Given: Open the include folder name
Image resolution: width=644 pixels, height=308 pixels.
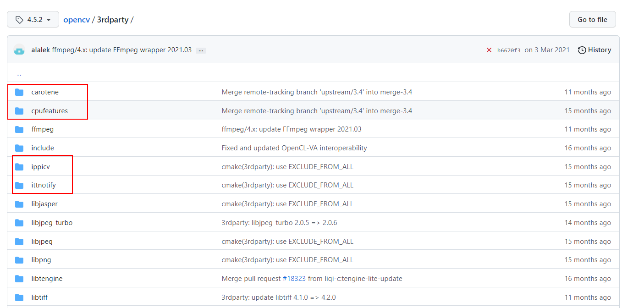Looking at the screenshot, I should pyautogui.click(x=43, y=148).
